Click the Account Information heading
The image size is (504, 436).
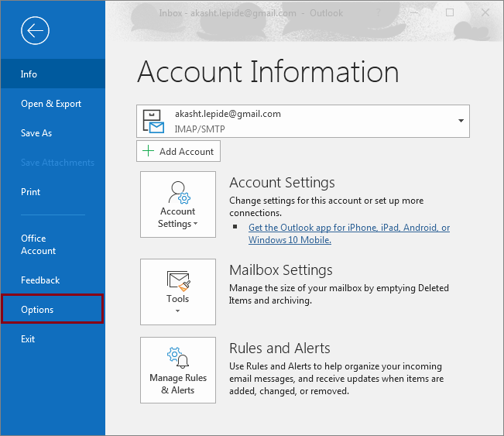(268, 72)
